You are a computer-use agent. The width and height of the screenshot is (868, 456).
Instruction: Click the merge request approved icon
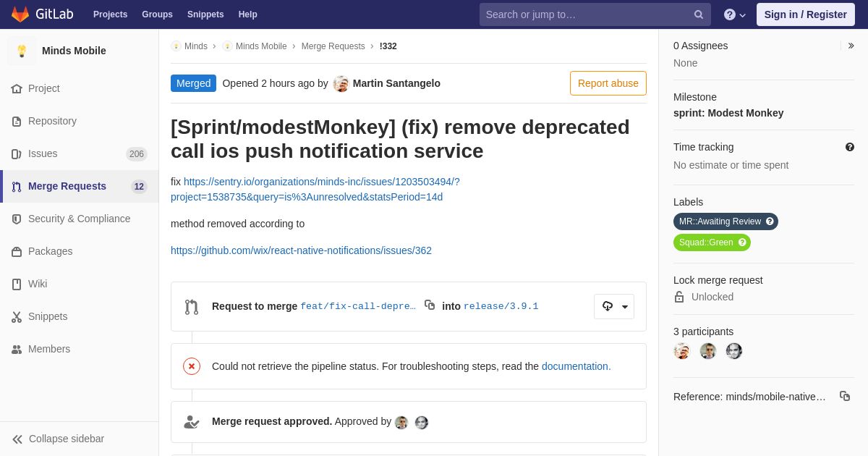click(192, 422)
